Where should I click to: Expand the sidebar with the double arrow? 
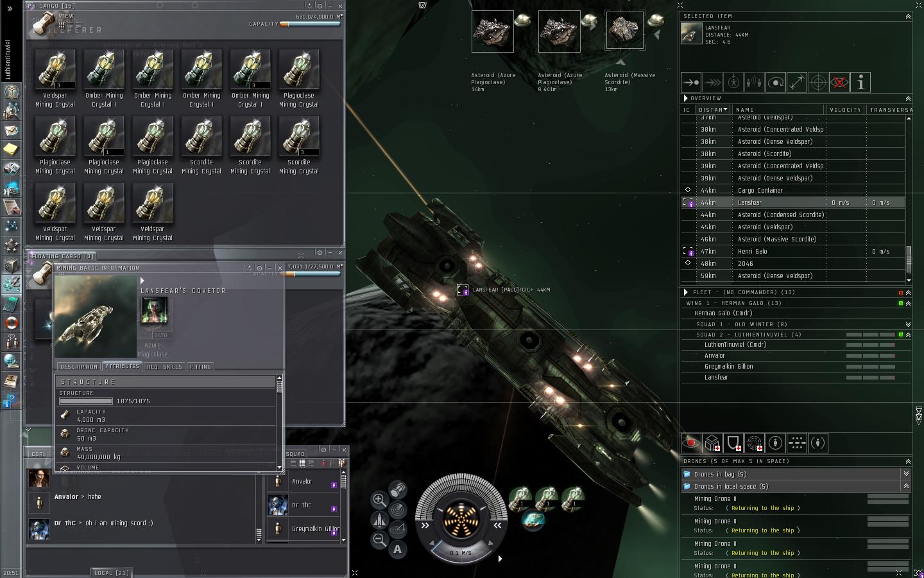[10, 9]
